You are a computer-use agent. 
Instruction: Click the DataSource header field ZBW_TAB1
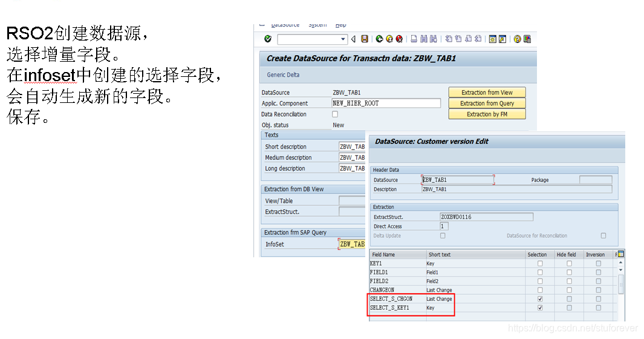(x=458, y=180)
